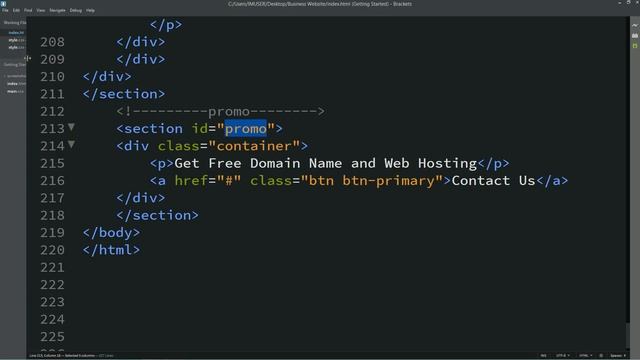Open the Extension Manager icon
640x360 pixels.
[635, 36]
